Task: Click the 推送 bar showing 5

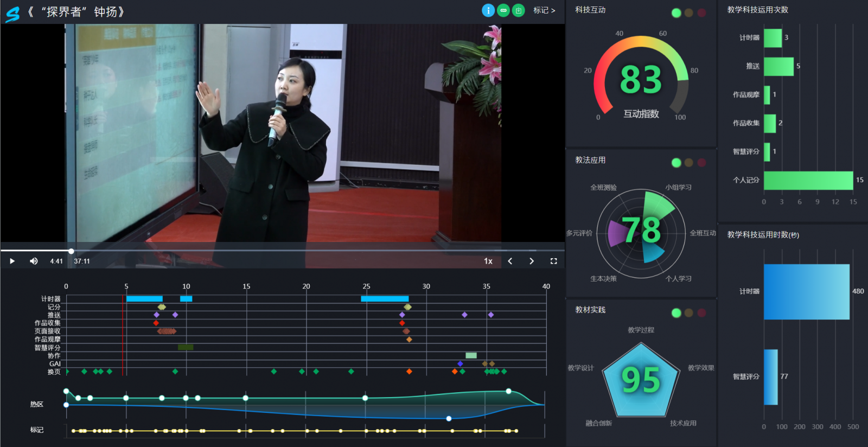Action: [778, 66]
